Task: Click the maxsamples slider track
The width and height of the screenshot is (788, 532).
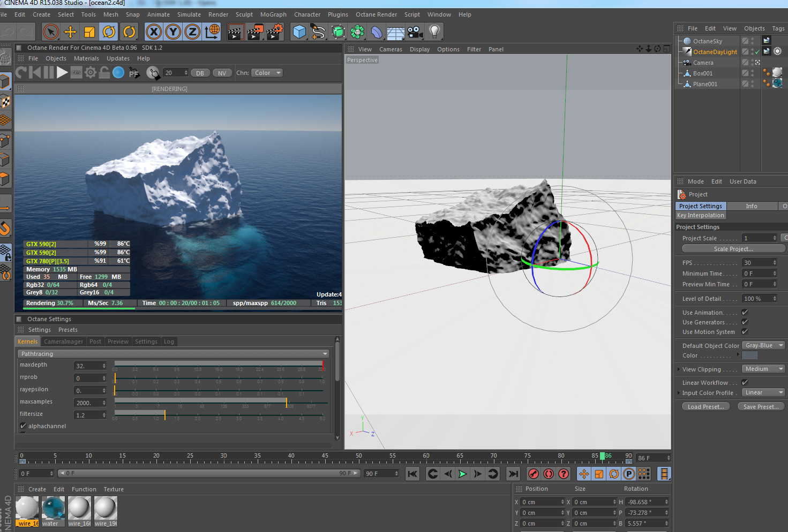Action: tap(214, 401)
